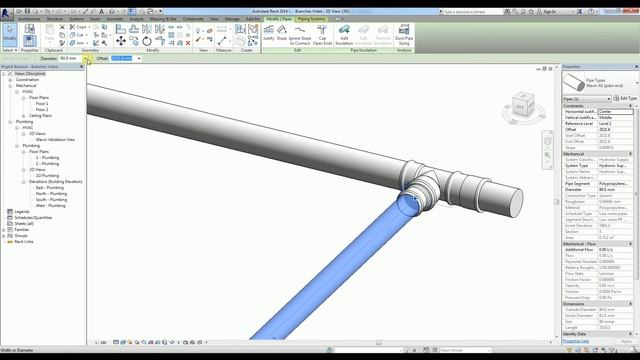The image size is (640, 360).
Task: Click the Sign In button
Action: coord(547,11)
